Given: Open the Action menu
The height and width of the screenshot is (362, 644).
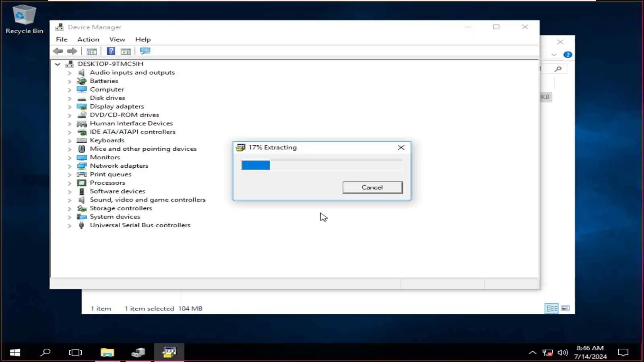Looking at the screenshot, I should 88,39.
